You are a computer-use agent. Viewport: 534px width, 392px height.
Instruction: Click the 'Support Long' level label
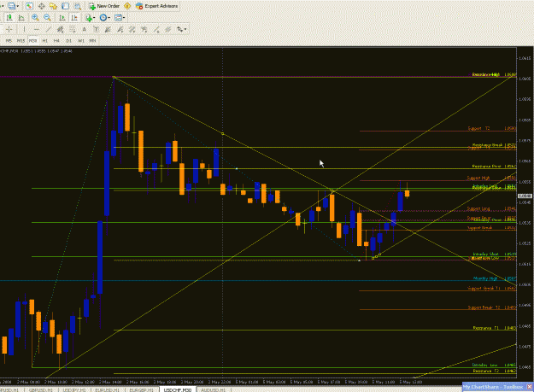click(478, 208)
